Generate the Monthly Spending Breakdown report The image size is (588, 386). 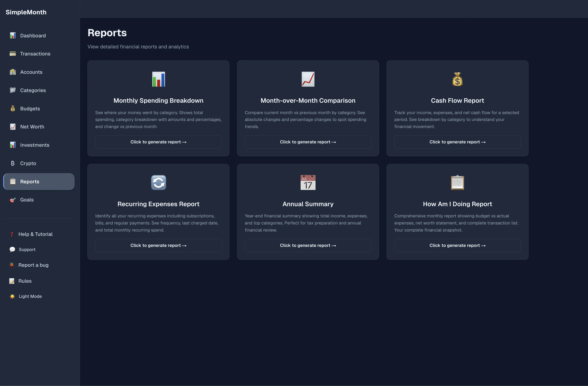point(158,142)
